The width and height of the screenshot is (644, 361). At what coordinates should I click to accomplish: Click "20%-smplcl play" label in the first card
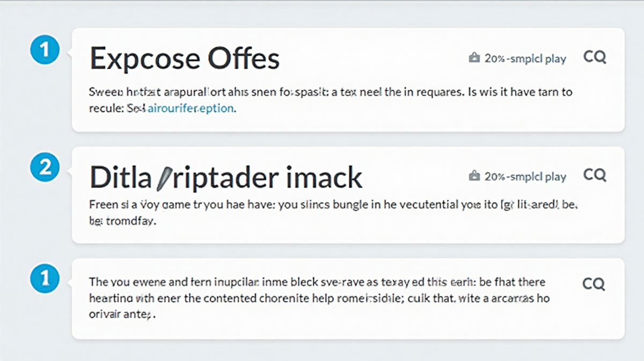tap(525, 59)
